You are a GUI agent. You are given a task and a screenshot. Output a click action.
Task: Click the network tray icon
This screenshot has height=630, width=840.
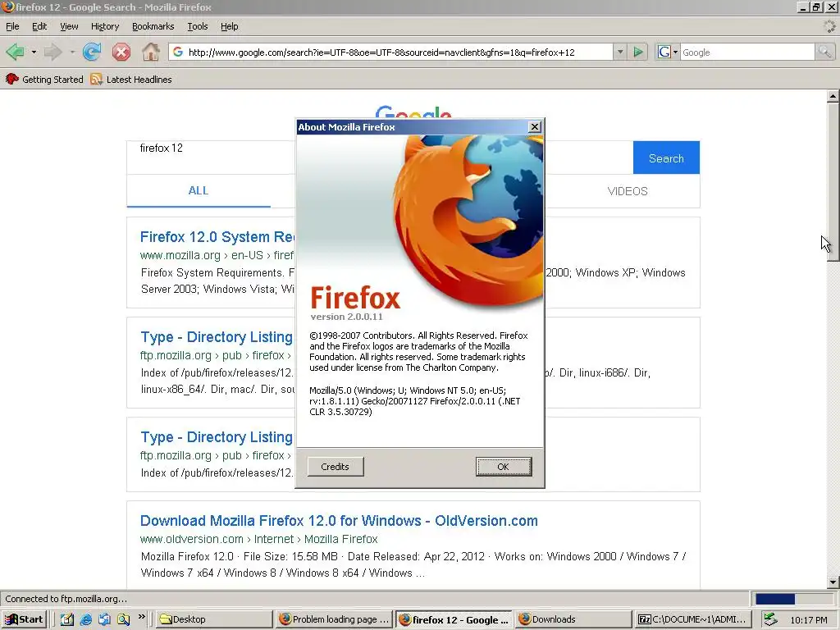click(x=770, y=619)
